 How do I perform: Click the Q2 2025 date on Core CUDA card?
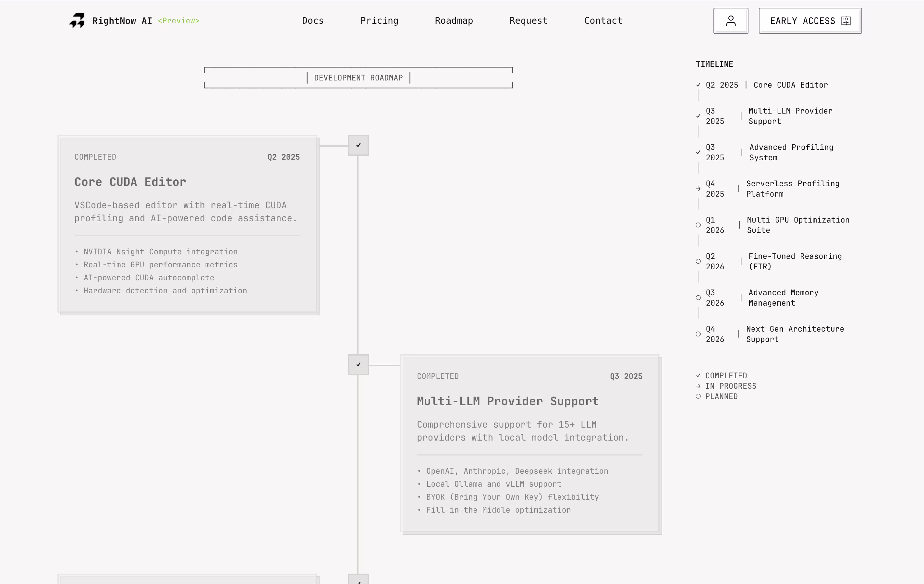pyautogui.click(x=284, y=157)
